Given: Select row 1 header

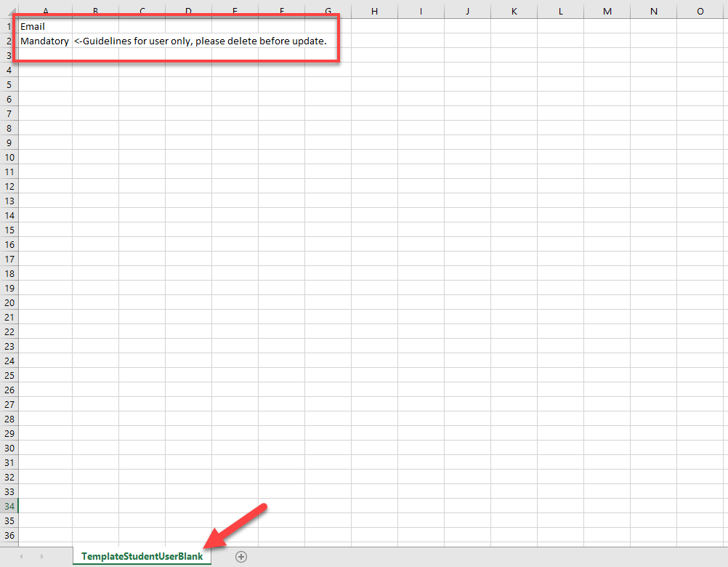Looking at the screenshot, I should pos(9,26).
